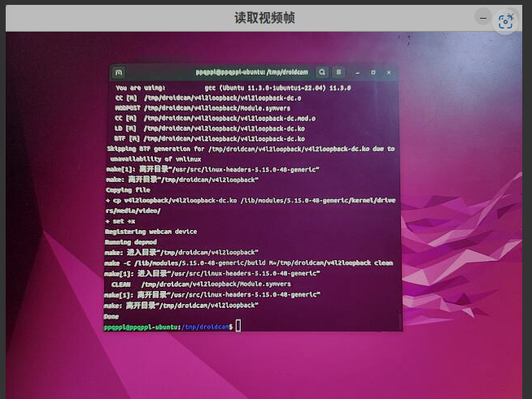532x399 pixels.
Task: Minimize the terminal window in the frame
Action: click(357, 72)
